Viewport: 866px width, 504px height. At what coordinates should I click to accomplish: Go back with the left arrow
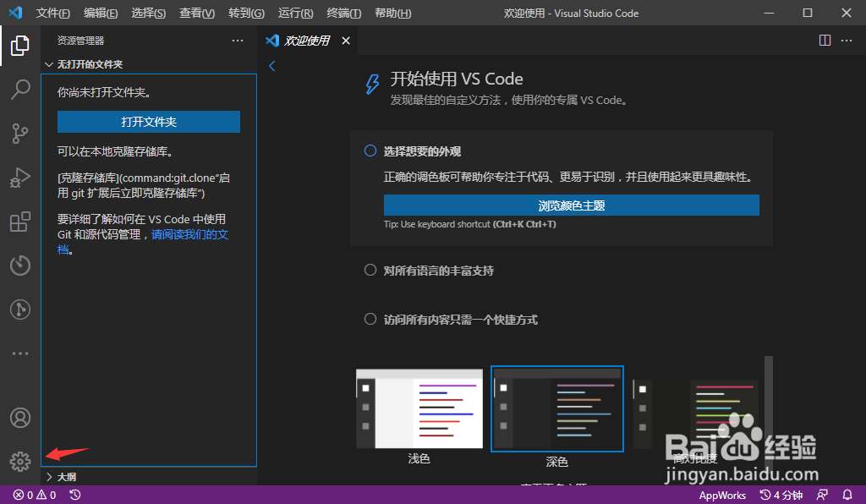coord(271,66)
